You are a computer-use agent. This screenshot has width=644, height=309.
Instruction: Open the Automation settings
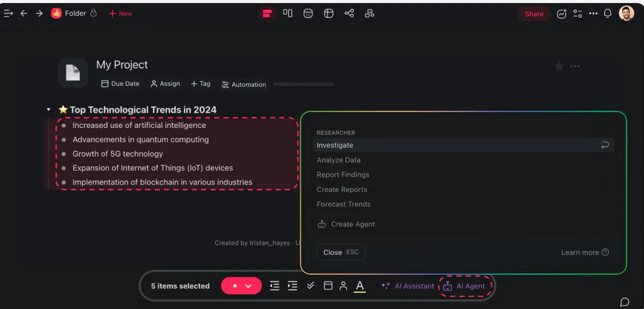coord(244,84)
